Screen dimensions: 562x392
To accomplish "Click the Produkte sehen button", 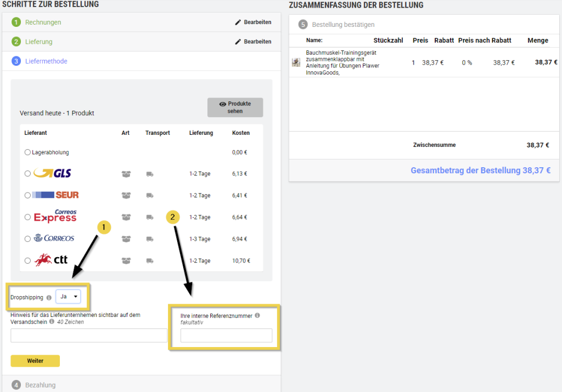I will (235, 107).
